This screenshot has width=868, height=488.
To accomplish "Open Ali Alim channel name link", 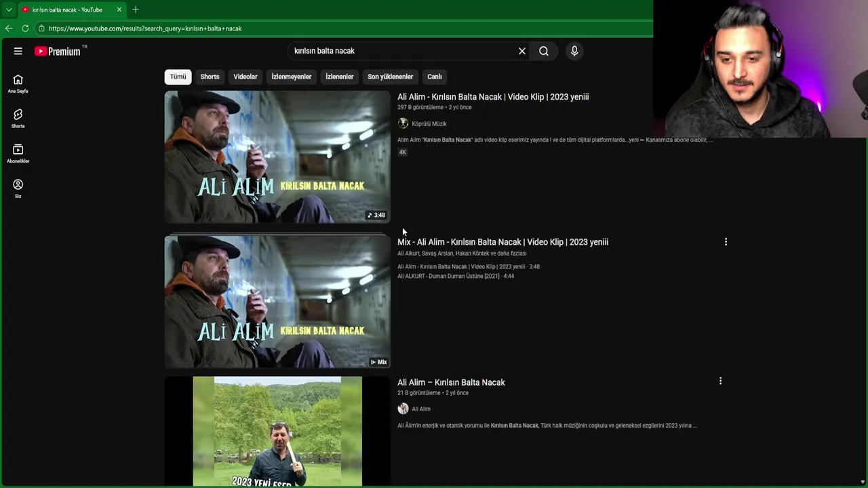I will pos(421,409).
